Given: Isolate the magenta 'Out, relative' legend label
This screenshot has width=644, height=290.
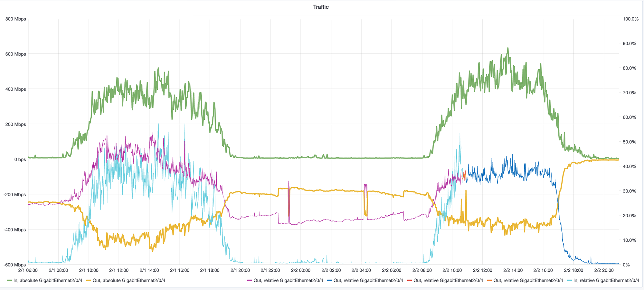Looking at the screenshot, I should (x=288, y=281).
